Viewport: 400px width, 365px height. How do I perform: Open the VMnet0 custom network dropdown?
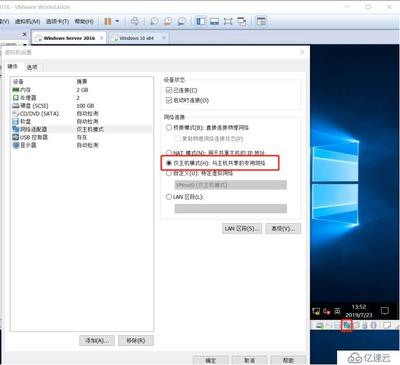coord(231,185)
